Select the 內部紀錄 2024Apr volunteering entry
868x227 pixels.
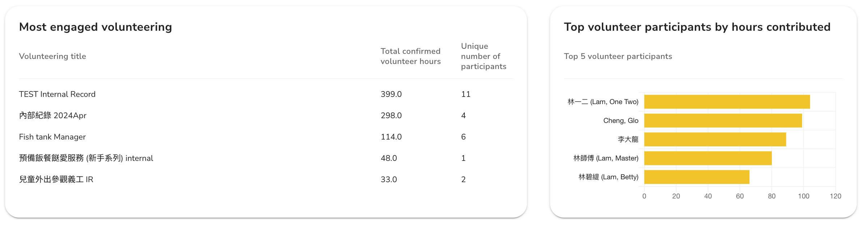point(52,116)
